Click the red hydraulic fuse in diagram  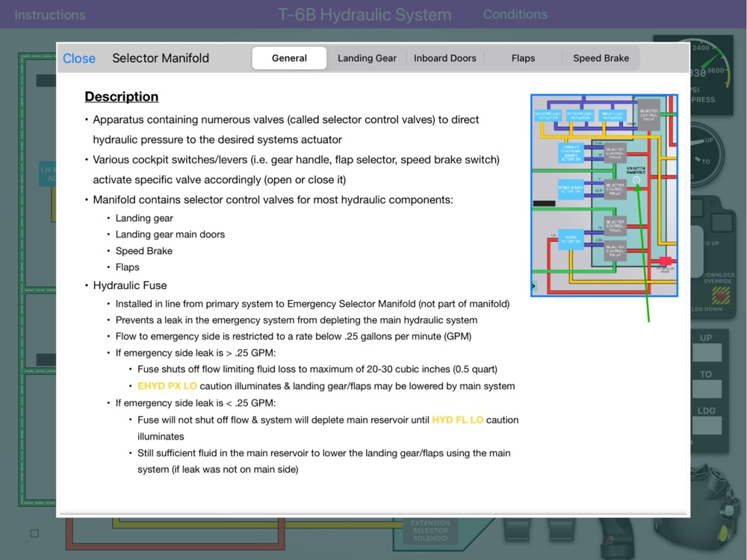pyautogui.click(x=664, y=261)
